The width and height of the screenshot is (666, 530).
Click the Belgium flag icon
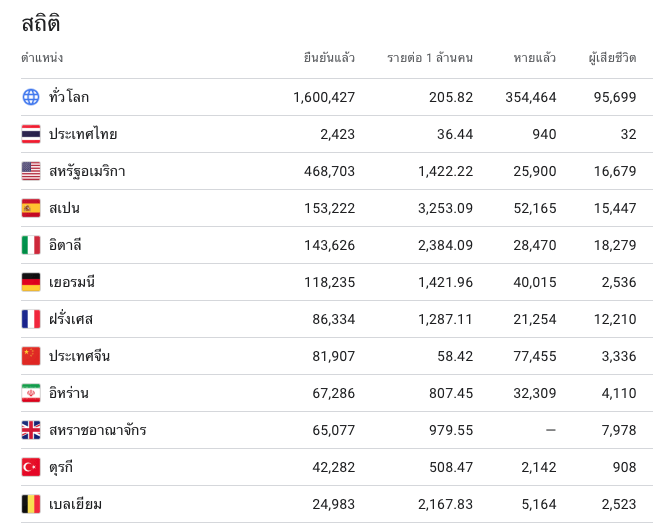31,504
